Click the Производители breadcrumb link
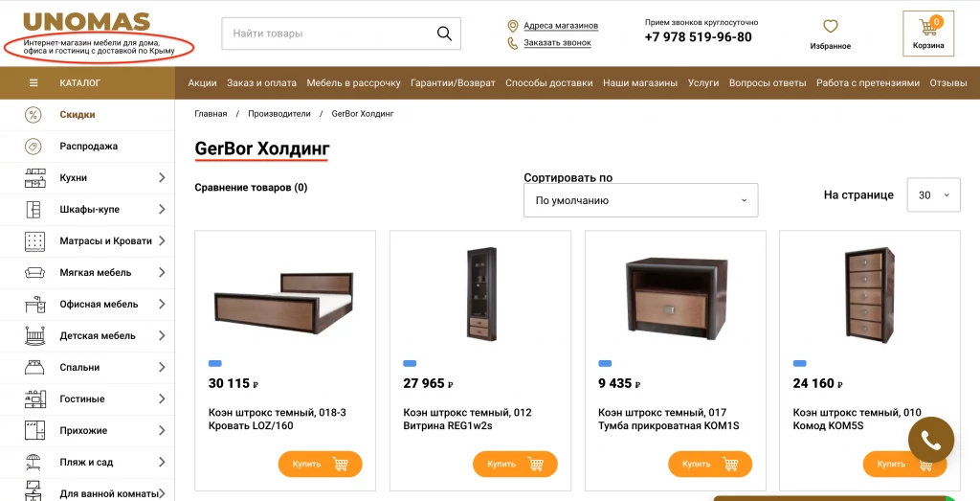Image resolution: width=980 pixels, height=501 pixels. [278, 114]
